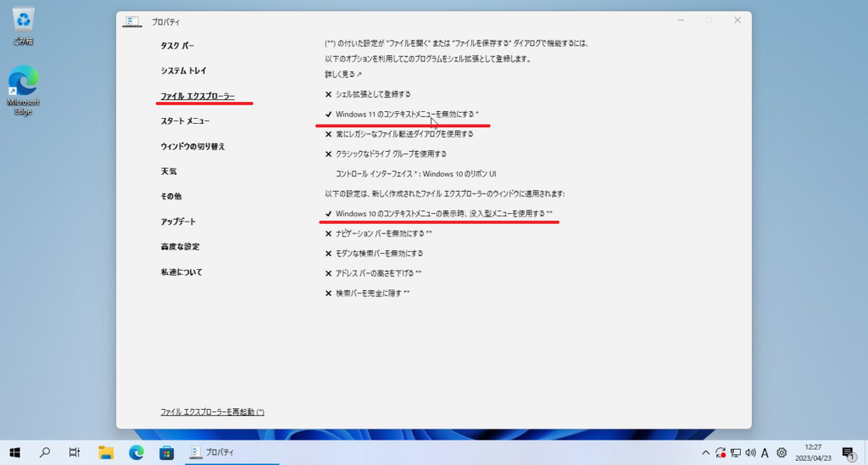This screenshot has height=465, width=868.
Task: Click the gear icon in system tray
Action: 781,453
